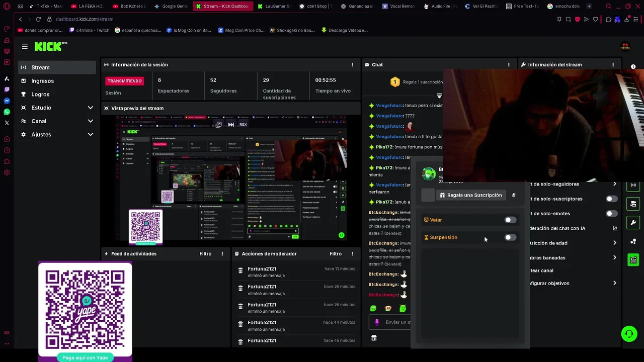The height and width of the screenshot is (362, 644).
Task: Click the address bar showing dashboard.kick.com/stream
Action: click(85, 19)
